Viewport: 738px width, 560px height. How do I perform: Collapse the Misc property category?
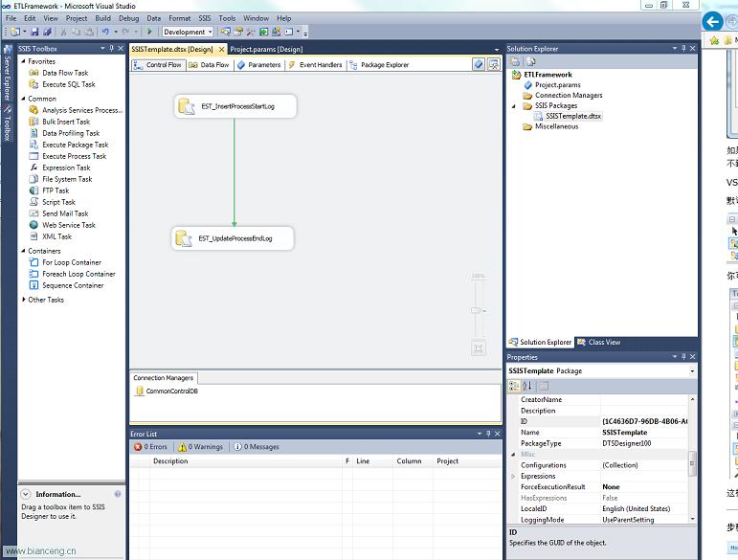513,454
